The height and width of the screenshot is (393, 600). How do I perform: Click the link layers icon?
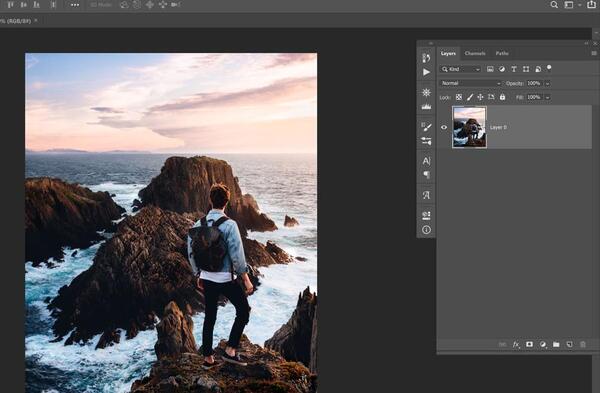502,344
